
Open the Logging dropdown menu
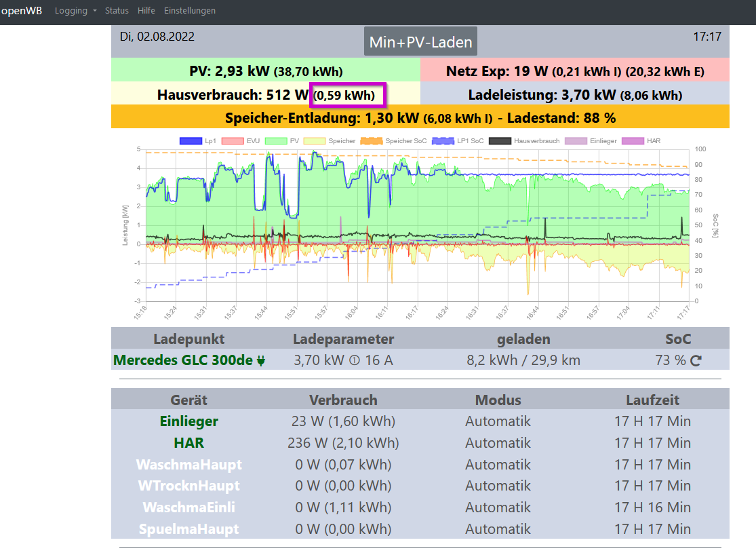point(76,11)
